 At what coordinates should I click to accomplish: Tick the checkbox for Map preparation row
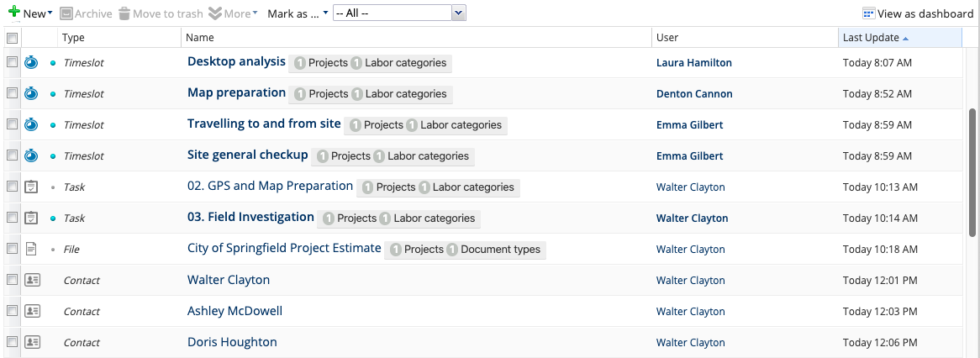(12, 93)
